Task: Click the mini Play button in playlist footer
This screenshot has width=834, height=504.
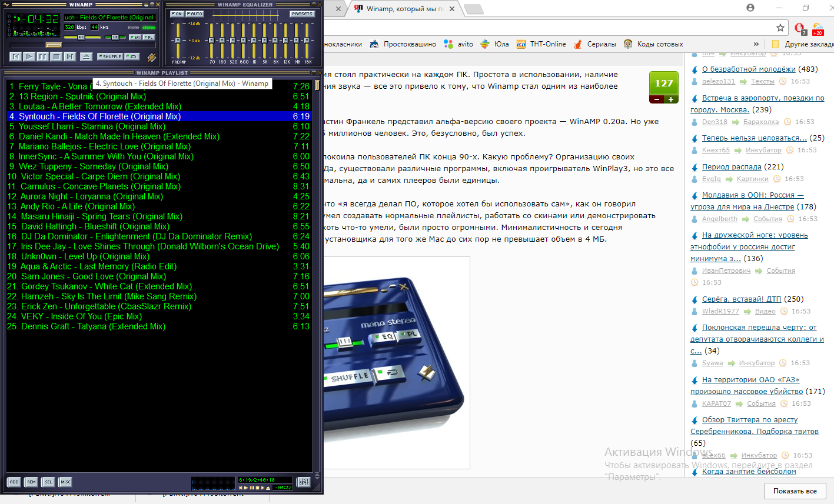Action: click(x=246, y=488)
